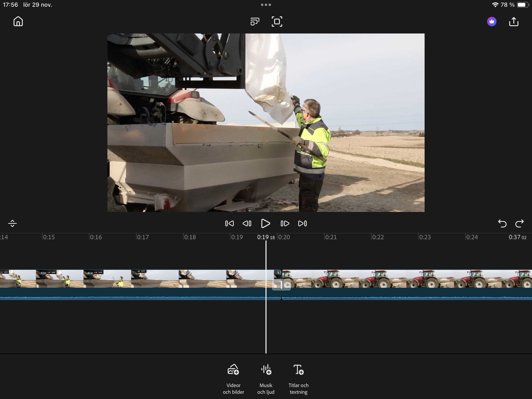Expand timeline height with resize arrows
This screenshot has height=399, width=532.
click(12, 223)
